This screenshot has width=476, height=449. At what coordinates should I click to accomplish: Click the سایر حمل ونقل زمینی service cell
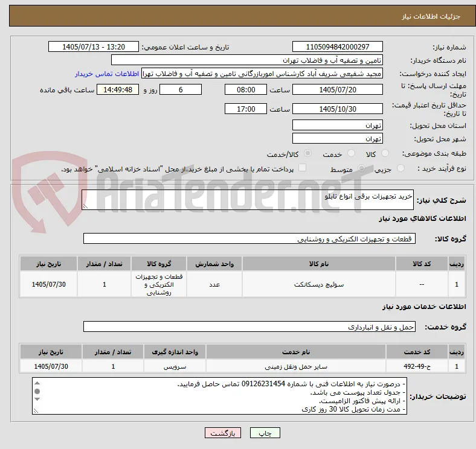pyautogui.click(x=296, y=366)
